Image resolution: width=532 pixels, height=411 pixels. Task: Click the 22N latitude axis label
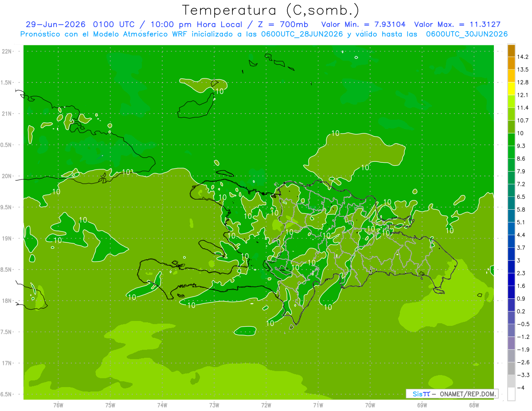pyautogui.click(x=8, y=51)
